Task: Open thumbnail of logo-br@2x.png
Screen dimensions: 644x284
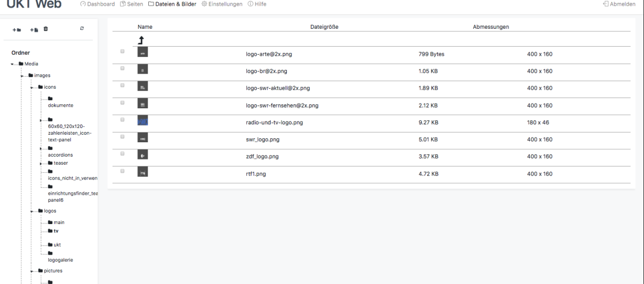Action: tap(143, 69)
